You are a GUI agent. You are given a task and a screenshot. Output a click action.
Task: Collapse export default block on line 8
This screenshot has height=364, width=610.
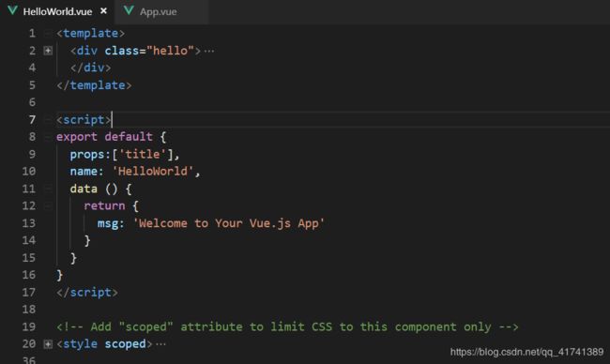click(x=48, y=137)
